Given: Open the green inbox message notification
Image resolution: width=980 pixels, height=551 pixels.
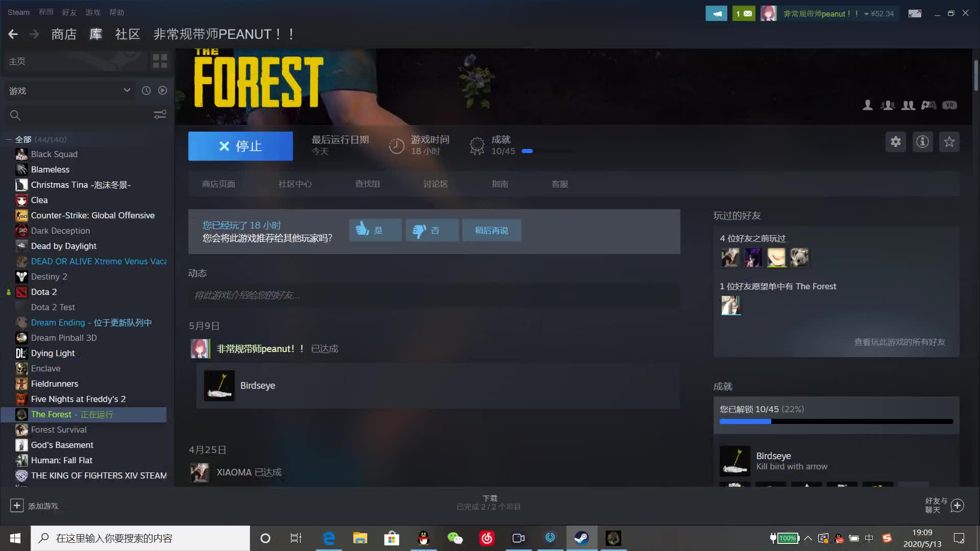Looking at the screenshot, I should (744, 14).
